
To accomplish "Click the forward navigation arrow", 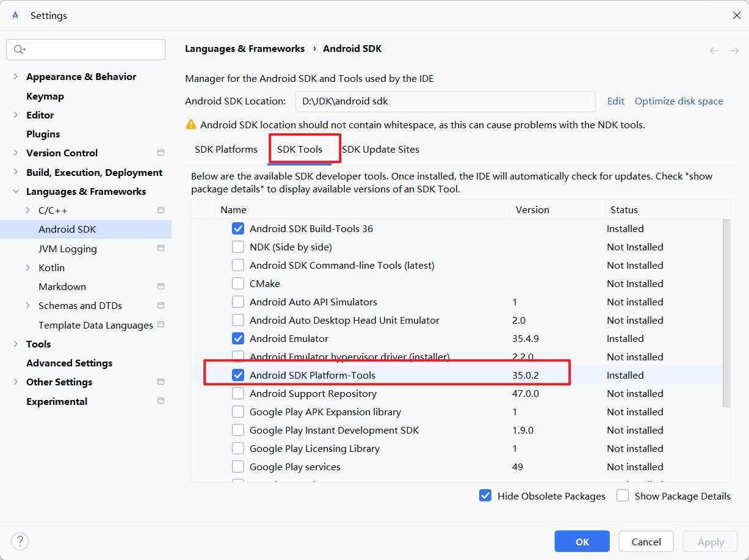I will click(734, 51).
